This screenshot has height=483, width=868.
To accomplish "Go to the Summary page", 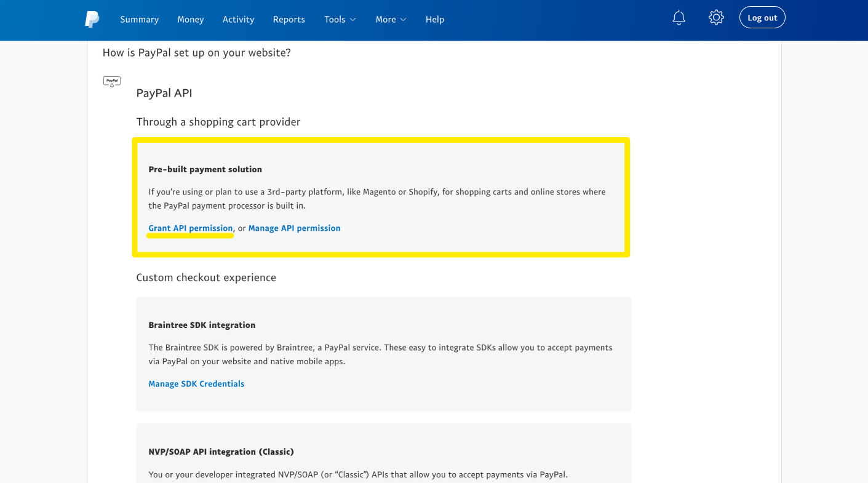I will pos(139,19).
